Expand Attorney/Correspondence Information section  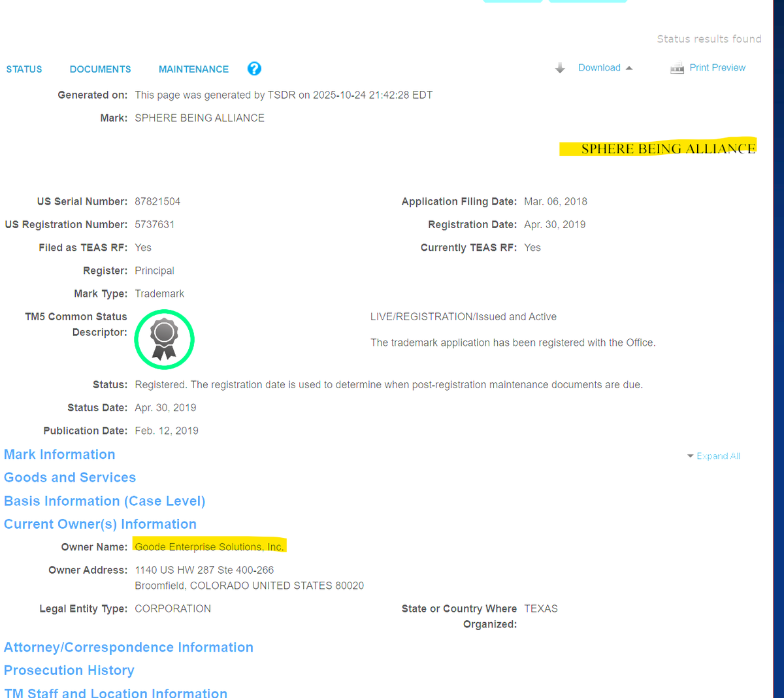129,647
